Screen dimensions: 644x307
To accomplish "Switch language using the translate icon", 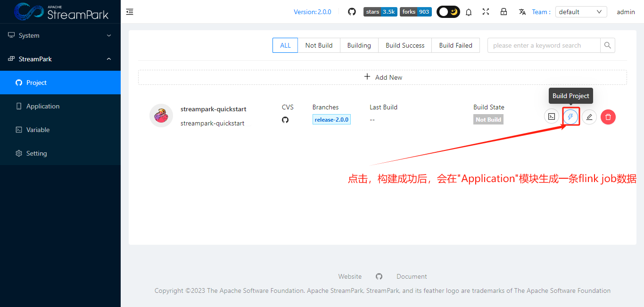I will coord(522,11).
